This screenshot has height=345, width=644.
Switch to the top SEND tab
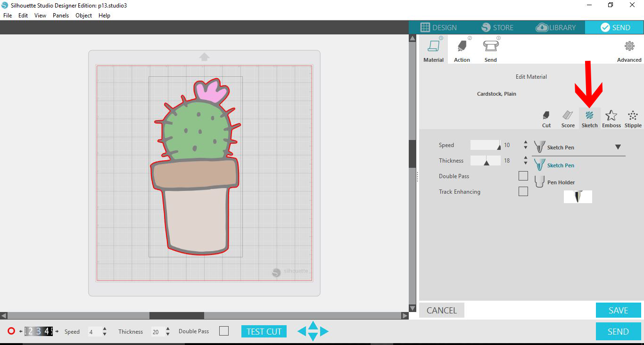pos(615,27)
